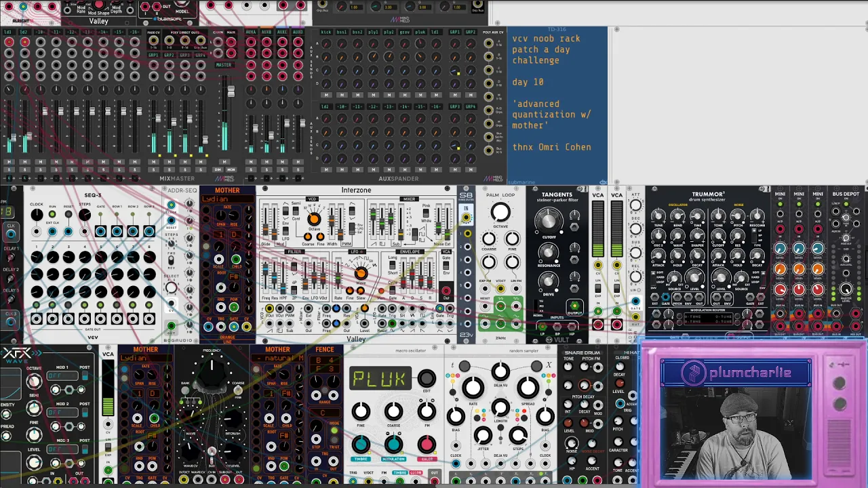Screen dimensions: 868x488
Task: Click the IN jack on S8 module
Action: click(x=467, y=218)
